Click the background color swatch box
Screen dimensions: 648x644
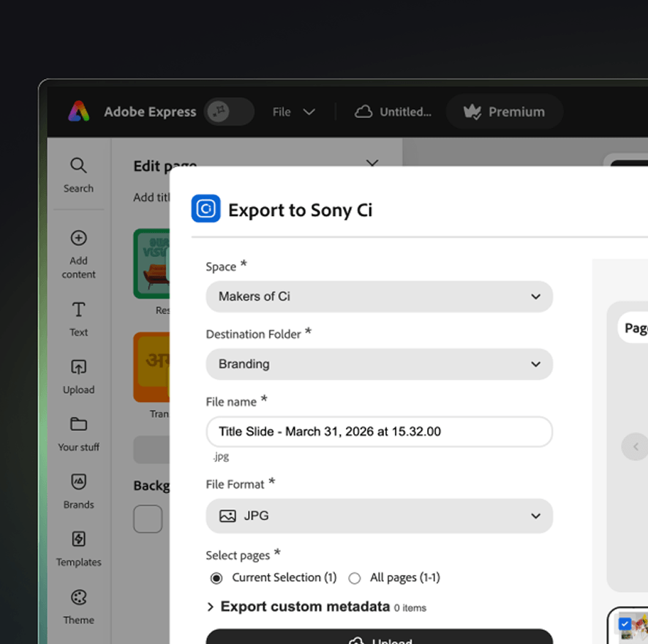[x=148, y=519]
